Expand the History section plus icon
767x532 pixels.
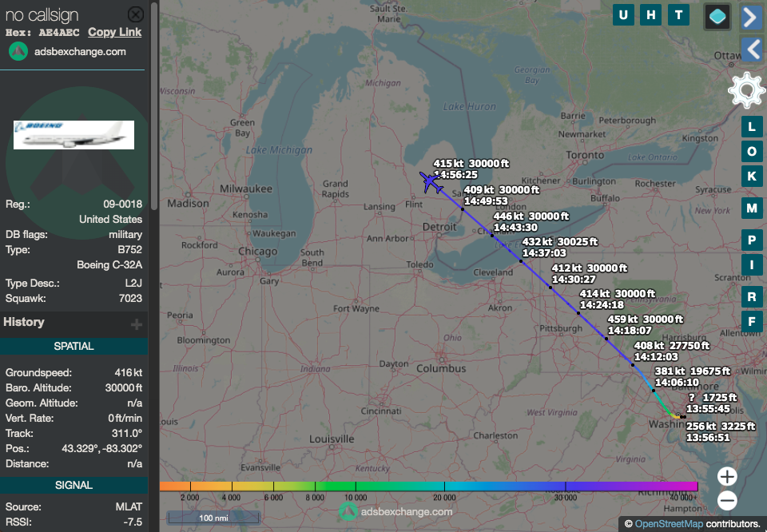tap(137, 324)
